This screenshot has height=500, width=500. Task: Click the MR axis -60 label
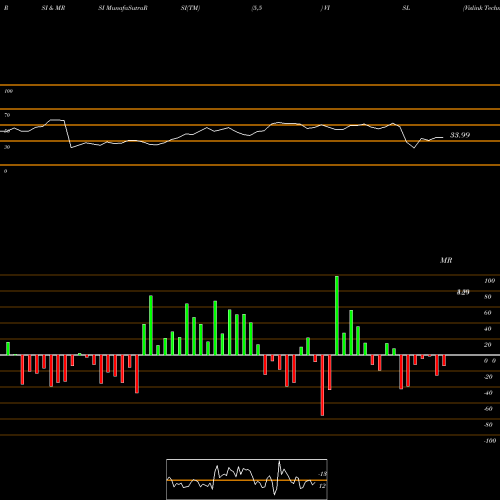tap(488, 409)
